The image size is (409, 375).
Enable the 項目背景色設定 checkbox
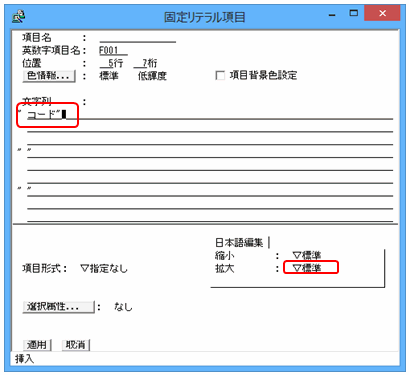click(220, 76)
